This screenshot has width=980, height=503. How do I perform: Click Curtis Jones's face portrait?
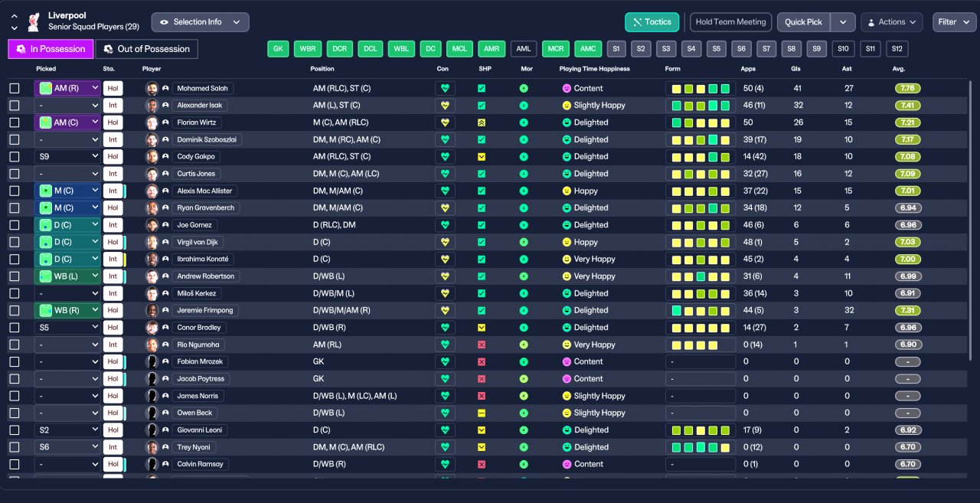pyautogui.click(x=152, y=174)
